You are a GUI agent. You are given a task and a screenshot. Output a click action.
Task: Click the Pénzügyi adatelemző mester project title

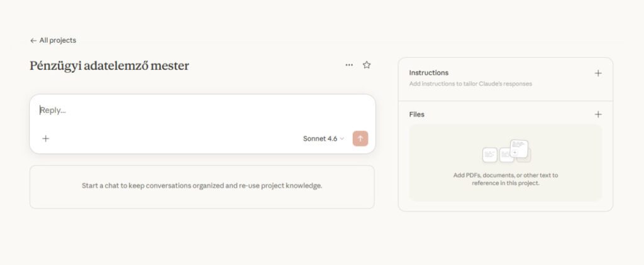pyautogui.click(x=109, y=65)
